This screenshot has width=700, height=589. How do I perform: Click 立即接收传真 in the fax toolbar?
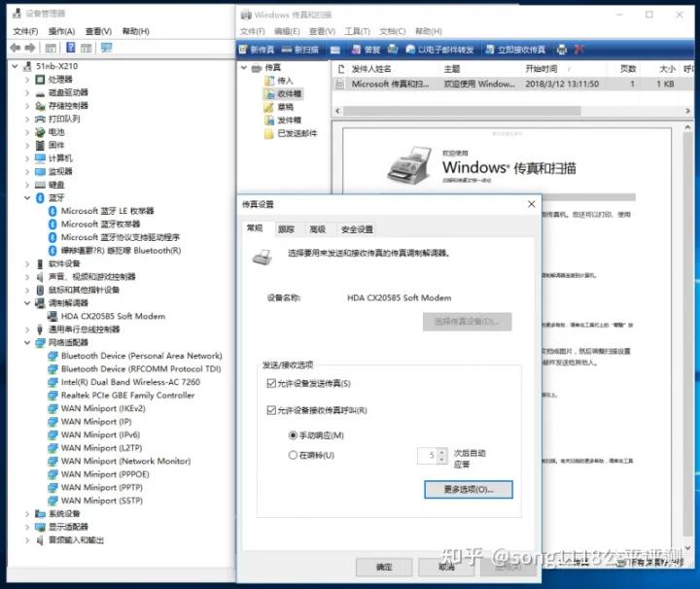click(x=515, y=50)
